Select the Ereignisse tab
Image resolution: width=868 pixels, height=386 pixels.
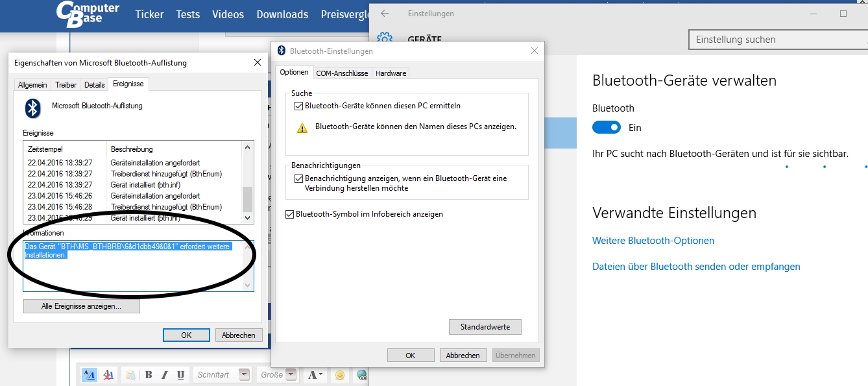coord(128,84)
